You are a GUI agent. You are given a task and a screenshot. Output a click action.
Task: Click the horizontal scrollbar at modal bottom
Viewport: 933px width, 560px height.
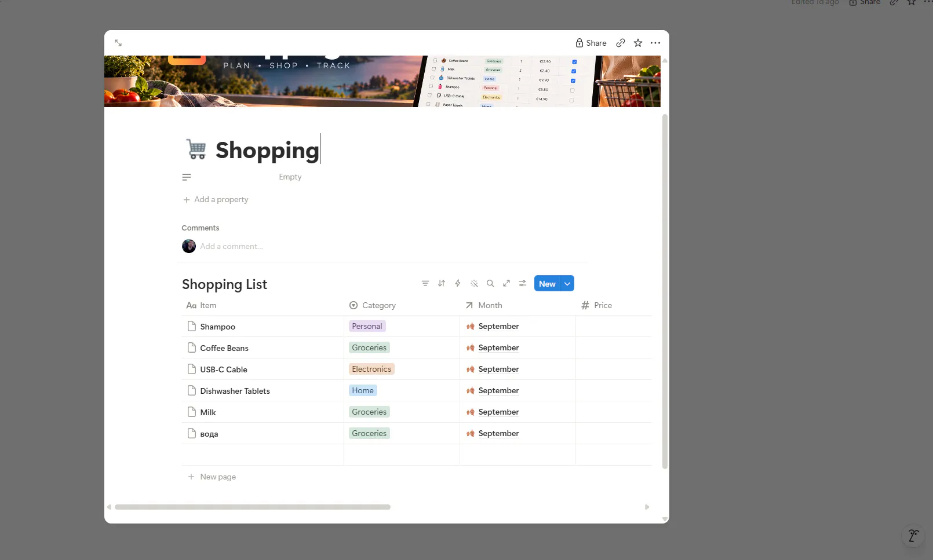pyautogui.click(x=253, y=507)
